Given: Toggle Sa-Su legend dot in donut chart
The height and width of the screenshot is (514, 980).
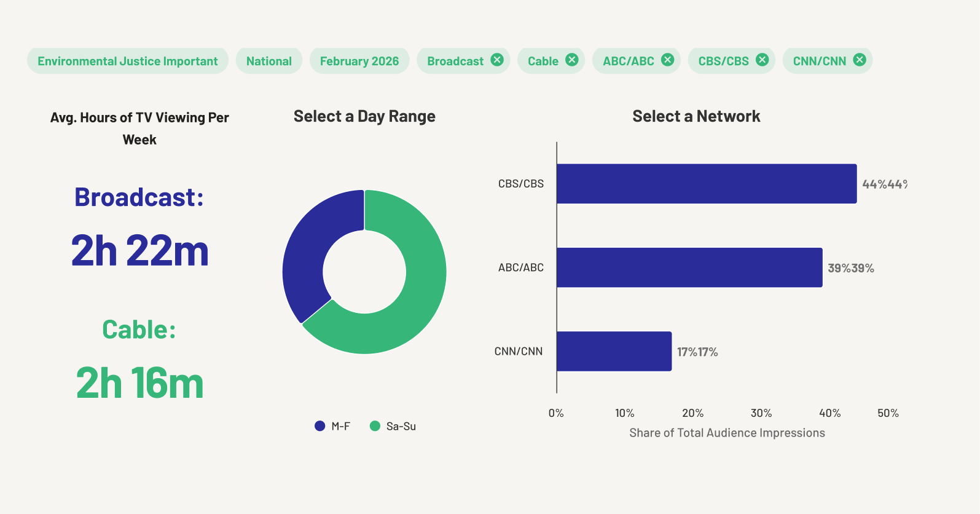Looking at the screenshot, I should pyautogui.click(x=375, y=426).
